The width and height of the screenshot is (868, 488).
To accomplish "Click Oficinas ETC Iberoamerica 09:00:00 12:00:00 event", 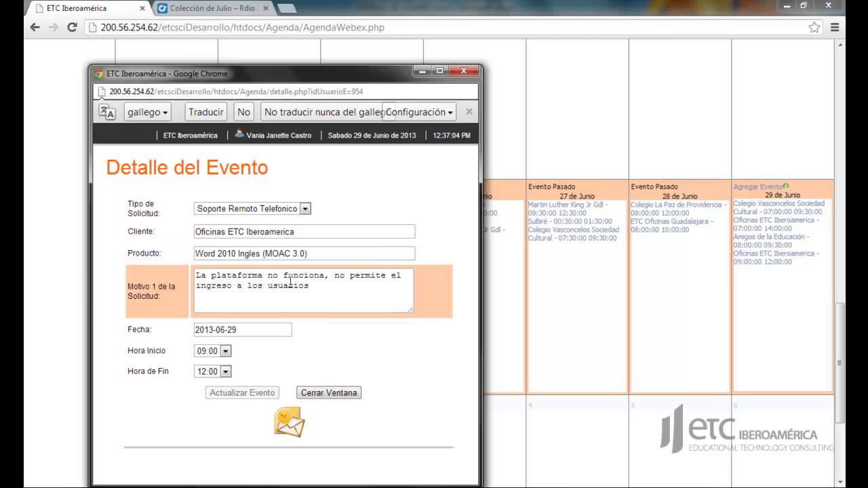I will pyautogui.click(x=776, y=258).
